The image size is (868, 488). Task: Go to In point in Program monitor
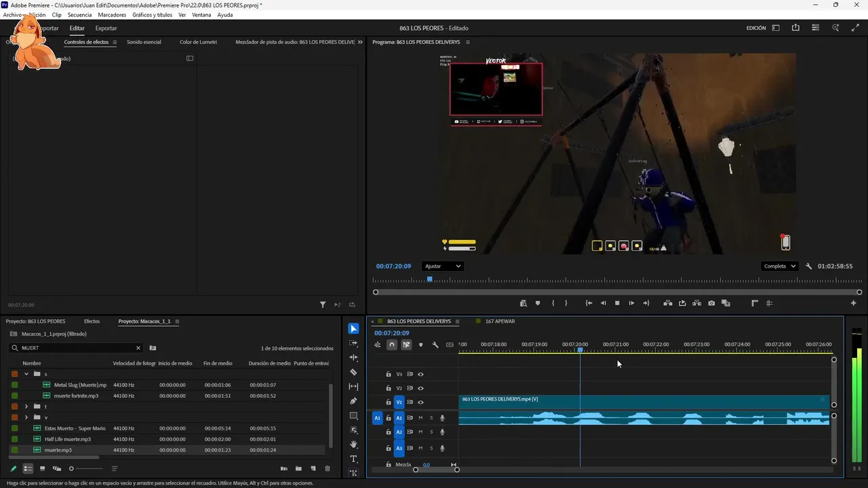(x=589, y=303)
